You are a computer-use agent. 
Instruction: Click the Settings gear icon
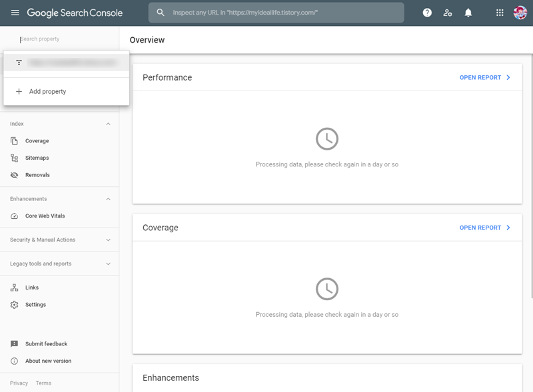tap(14, 305)
